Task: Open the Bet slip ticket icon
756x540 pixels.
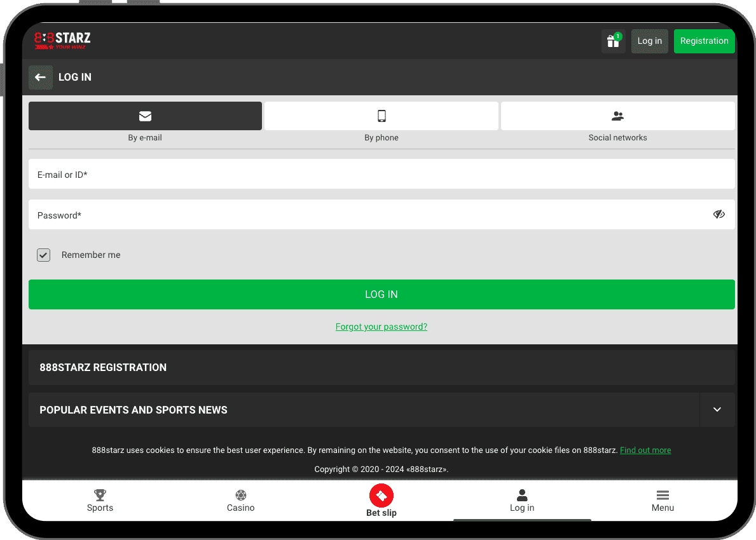Action: [x=381, y=496]
